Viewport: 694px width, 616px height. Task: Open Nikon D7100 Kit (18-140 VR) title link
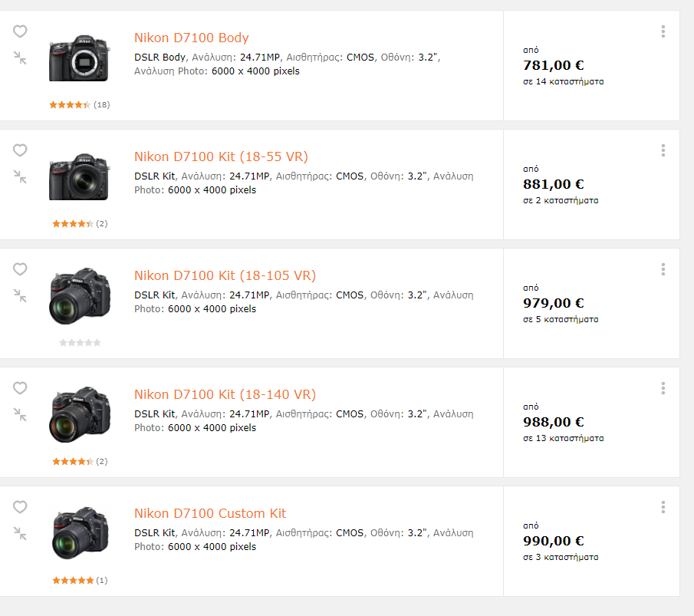tap(225, 394)
